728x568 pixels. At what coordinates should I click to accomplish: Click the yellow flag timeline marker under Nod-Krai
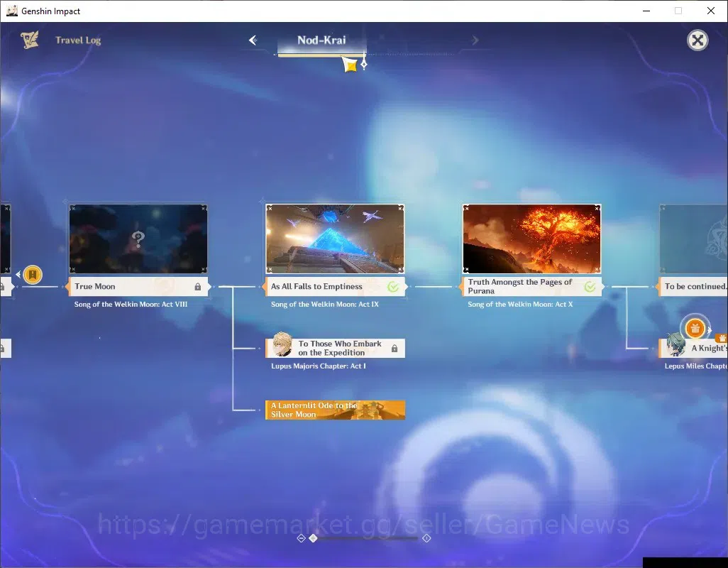tap(350, 64)
